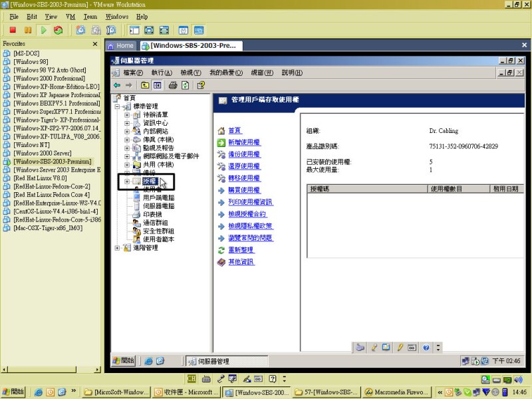Open Macromedia Fireworks from the host taskbar
This screenshot has width=532, height=399.
pyautogui.click(x=396, y=392)
